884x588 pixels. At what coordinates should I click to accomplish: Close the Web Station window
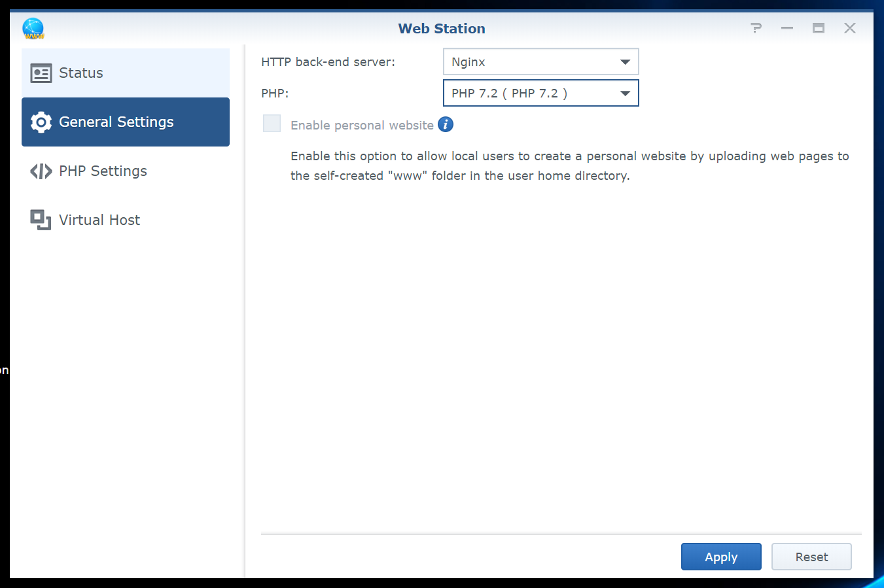(849, 28)
